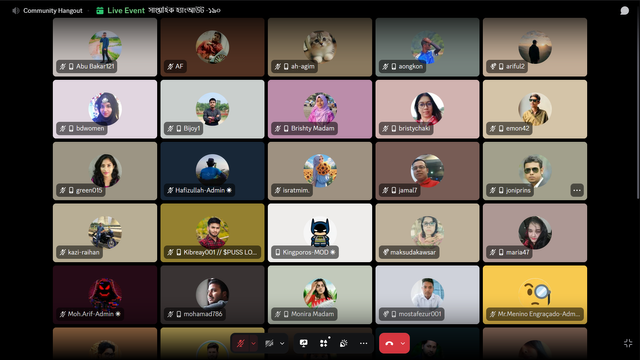This screenshot has width=640, height=360.
Task: Select the Moh.Arif-Admin red-hooded avatar
Action: click(105, 294)
